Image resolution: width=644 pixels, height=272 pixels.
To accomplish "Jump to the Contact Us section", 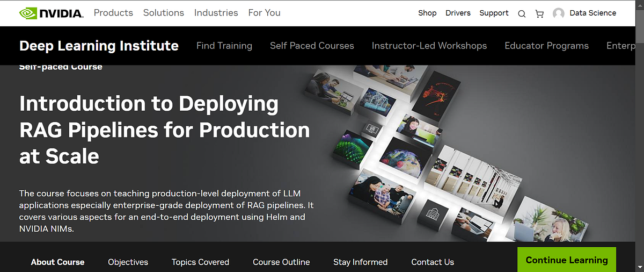I will click(433, 262).
